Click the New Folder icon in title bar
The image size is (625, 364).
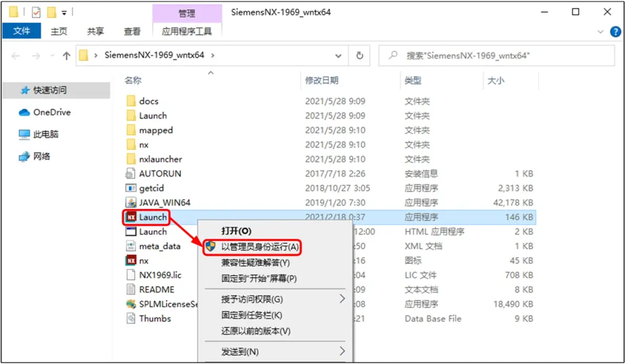pos(51,13)
